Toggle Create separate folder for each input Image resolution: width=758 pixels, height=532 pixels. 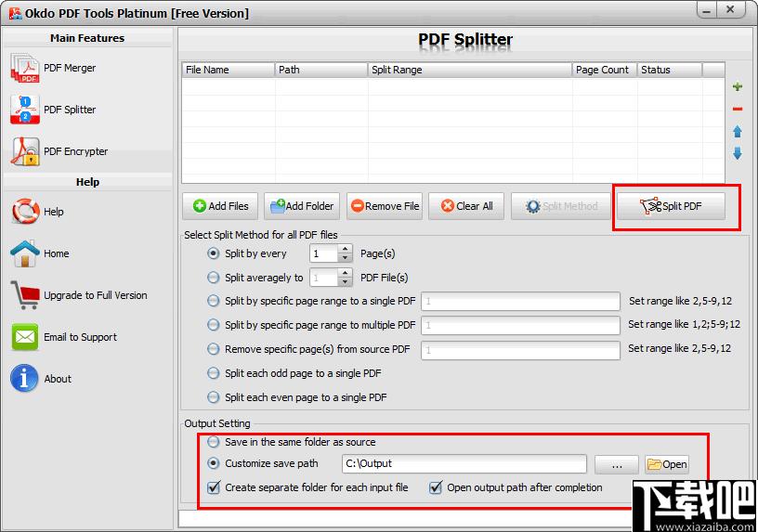click(x=214, y=487)
